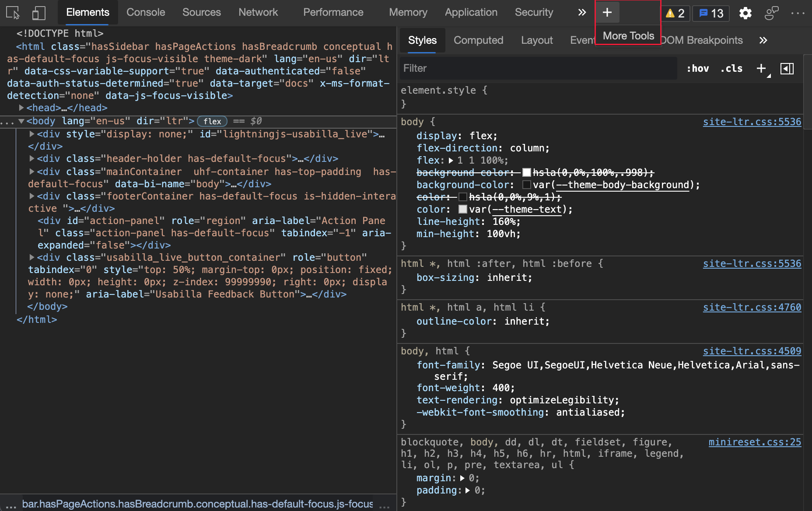
Task: Open the minireset.css:25 stylesheet link
Action: click(755, 442)
